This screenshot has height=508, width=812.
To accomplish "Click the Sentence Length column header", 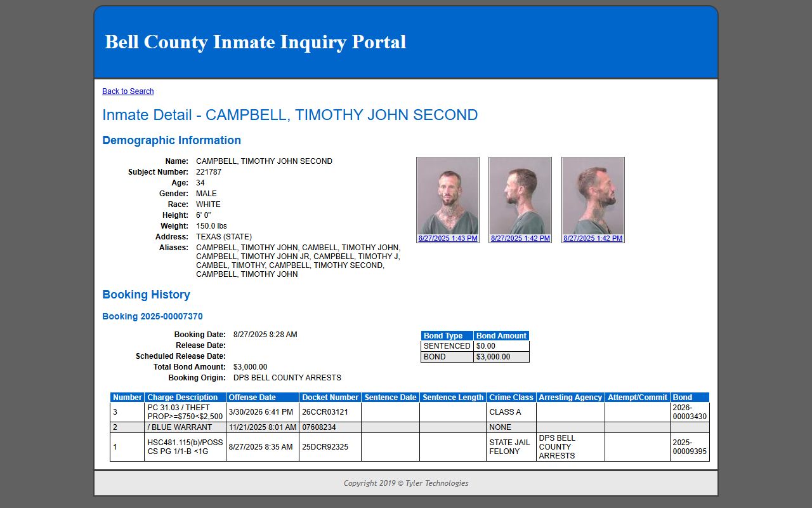I will coord(453,398).
